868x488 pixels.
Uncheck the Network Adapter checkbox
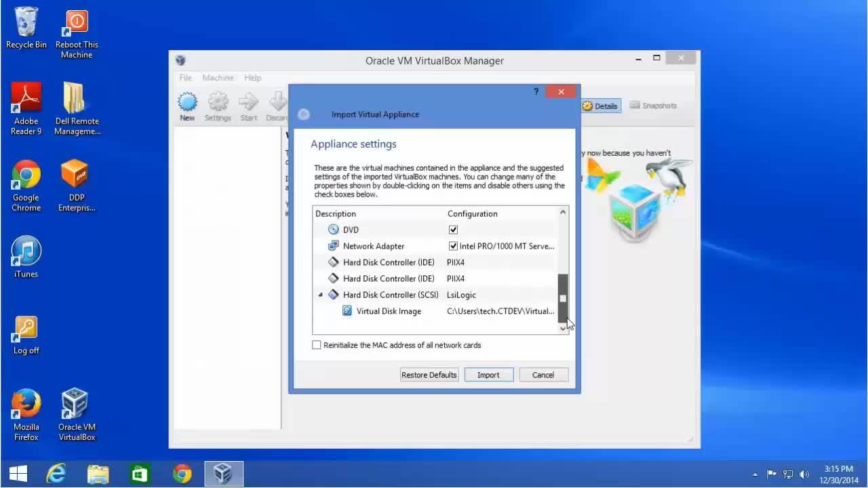point(453,246)
